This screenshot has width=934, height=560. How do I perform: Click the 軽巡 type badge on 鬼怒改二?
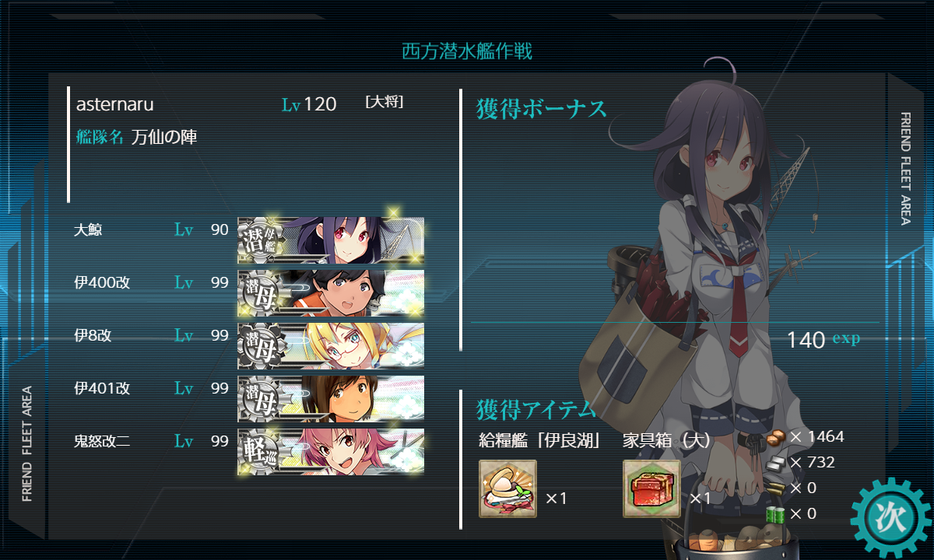click(260, 451)
